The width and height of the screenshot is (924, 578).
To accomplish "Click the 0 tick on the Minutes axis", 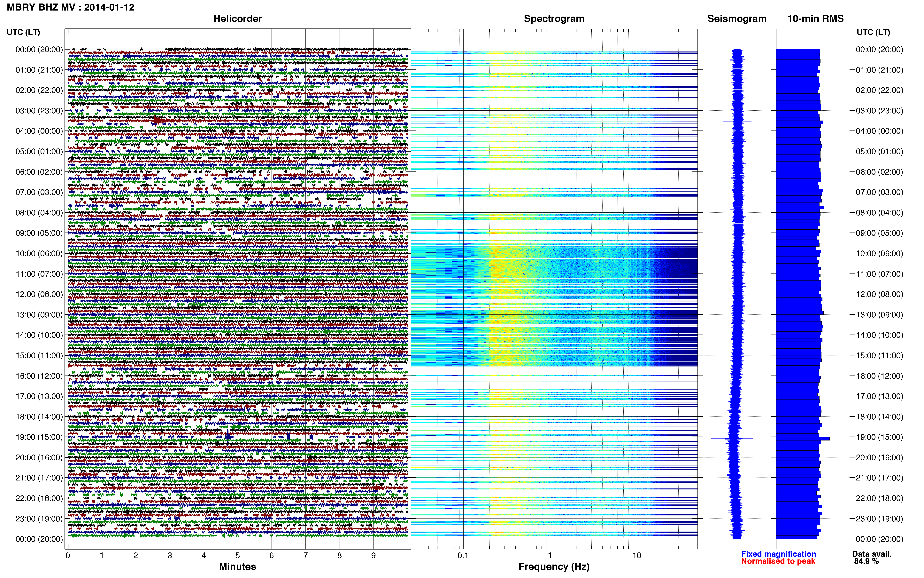I will [68, 556].
